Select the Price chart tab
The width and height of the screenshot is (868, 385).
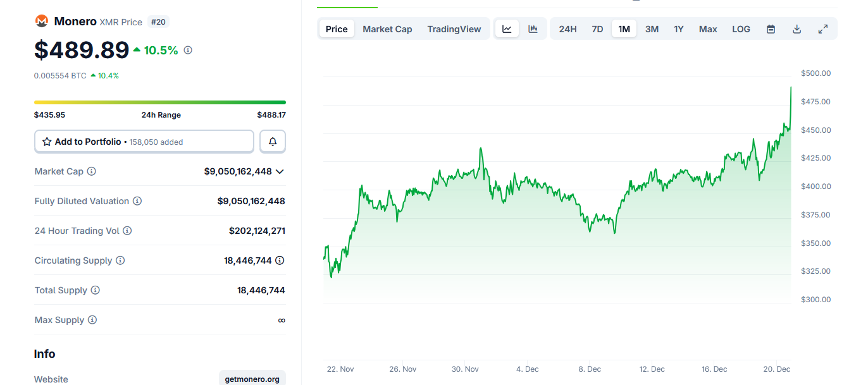337,29
